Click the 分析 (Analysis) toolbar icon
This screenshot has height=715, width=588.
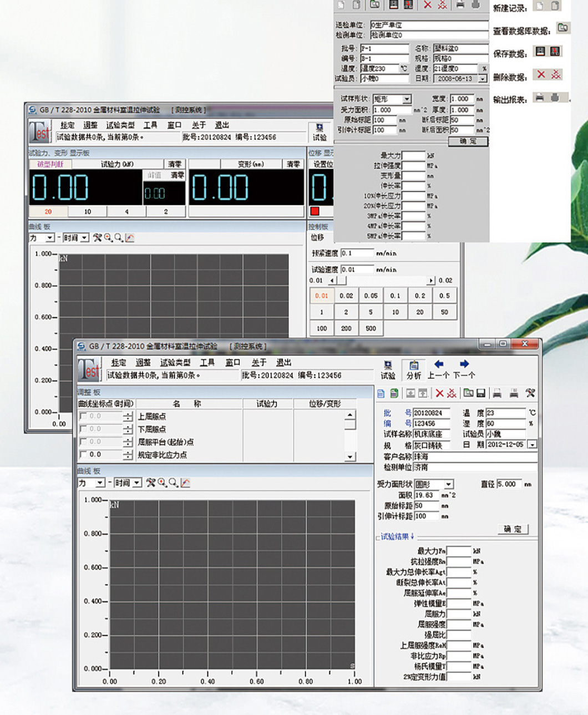point(414,369)
